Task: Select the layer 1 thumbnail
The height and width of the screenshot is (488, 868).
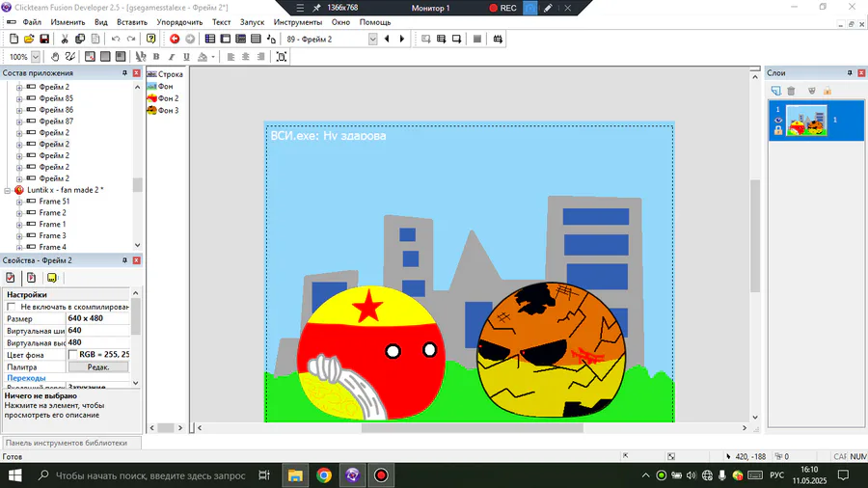Action: (806, 121)
